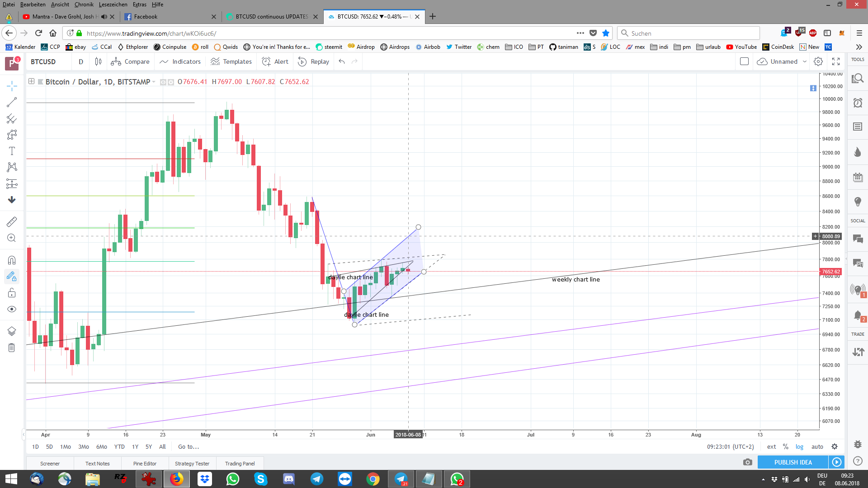Toggle log scale on the price axis

799,446
